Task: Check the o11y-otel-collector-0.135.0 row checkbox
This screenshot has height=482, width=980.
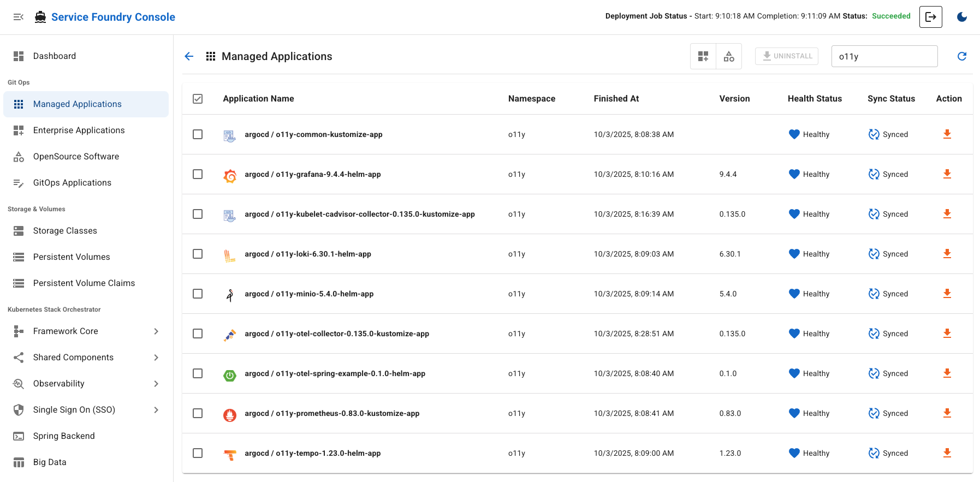Action: click(198, 334)
